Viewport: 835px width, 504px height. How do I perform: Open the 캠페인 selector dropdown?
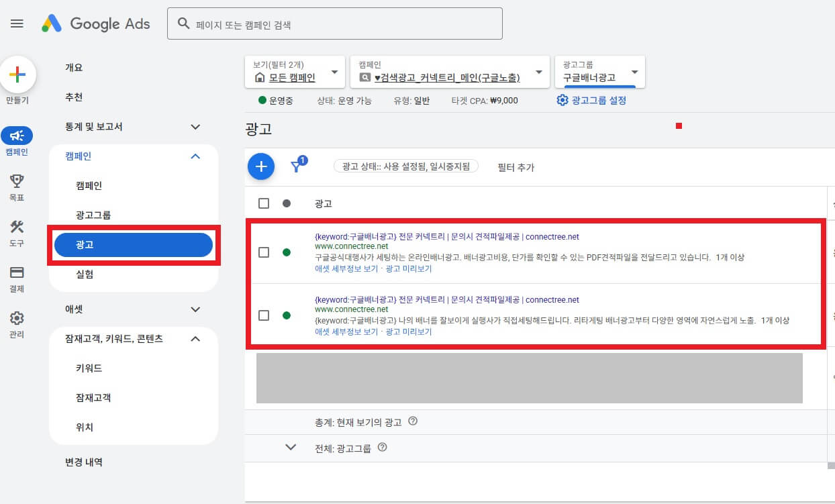click(450, 72)
